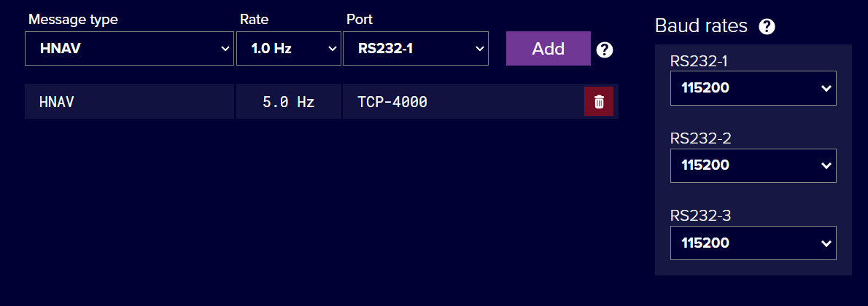This screenshot has height=306, width=868.
Task: Click the RS232-3 label in Baud rates
Action: [x=700, y=216]
